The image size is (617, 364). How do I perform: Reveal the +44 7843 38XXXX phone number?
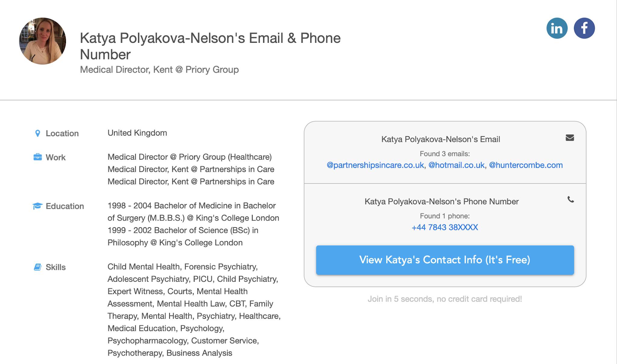(x=445, y=227)
